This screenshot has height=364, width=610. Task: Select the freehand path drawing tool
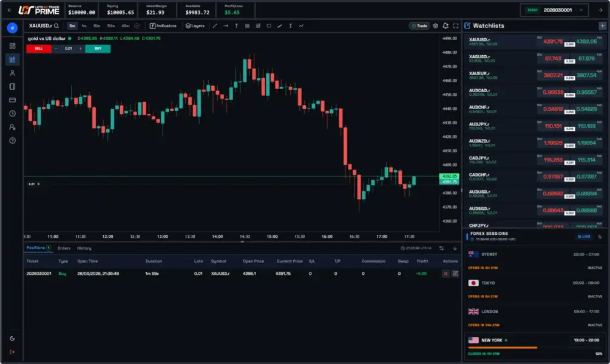(x=301, y=26)
